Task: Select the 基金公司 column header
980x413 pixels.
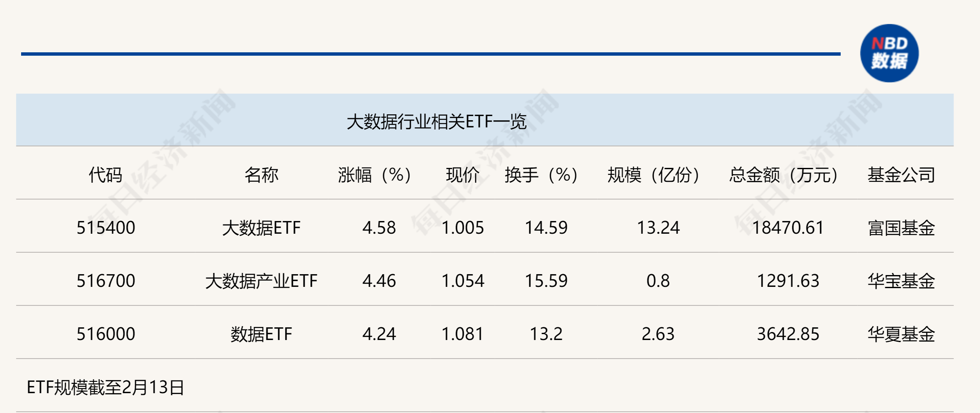Action: pyautogui.click(x=901, y=175)
